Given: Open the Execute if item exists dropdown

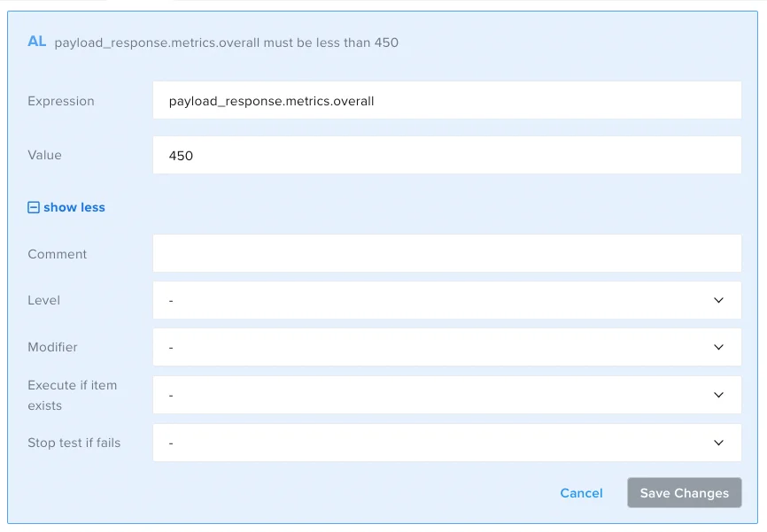Looking at the screenshot, I should [x=447, y=395].
